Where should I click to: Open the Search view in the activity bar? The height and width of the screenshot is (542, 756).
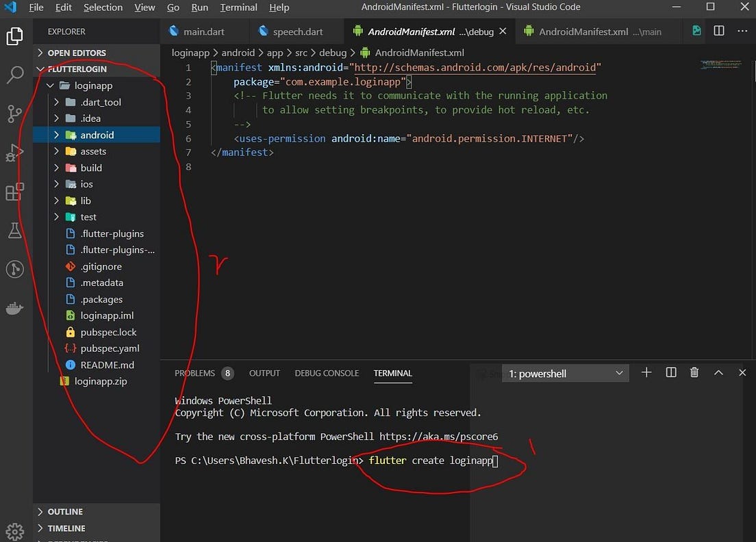[x=14, y=75]
